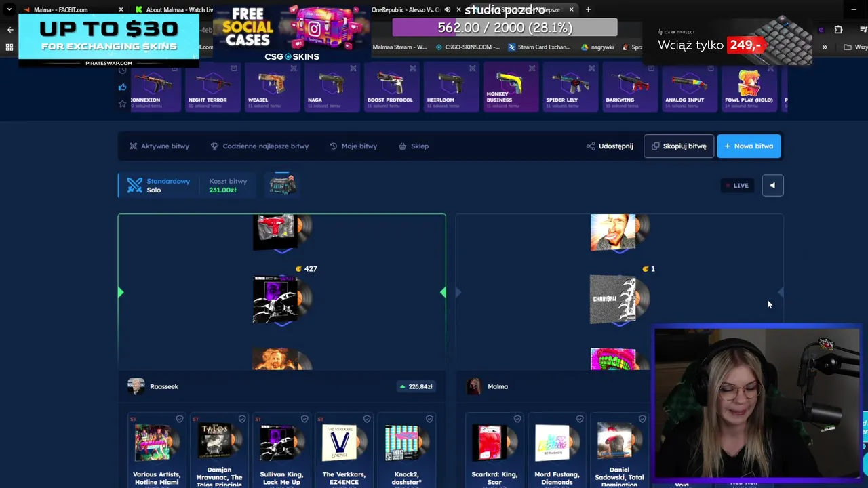Screen dimensions: 868x488
Task: Open the CSGO-Skins Free Social Cases banner
Action: (x=292, y=34)
